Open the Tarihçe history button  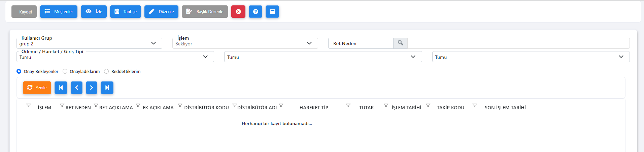(x=126, y=11)
